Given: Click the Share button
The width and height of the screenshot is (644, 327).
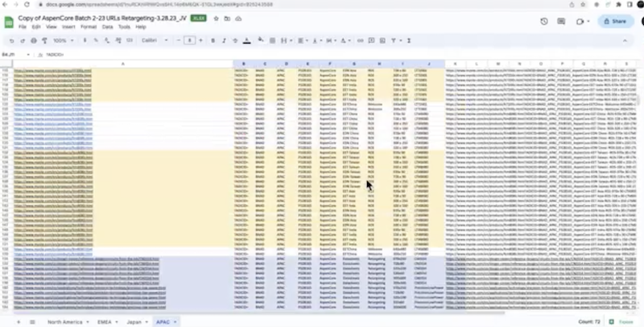Looking at the screenshot, I should click(x=615, y=21).
